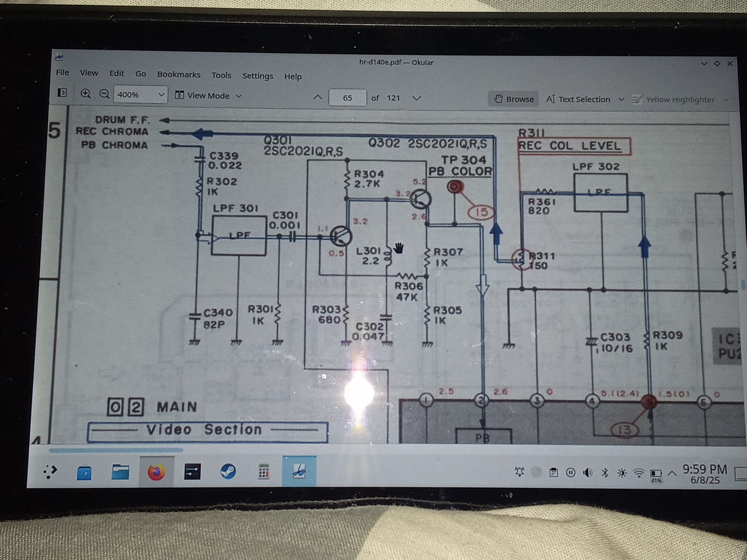Click the LPF 301 block
Viewport: 747px width, 560px height.
point(239,235)
